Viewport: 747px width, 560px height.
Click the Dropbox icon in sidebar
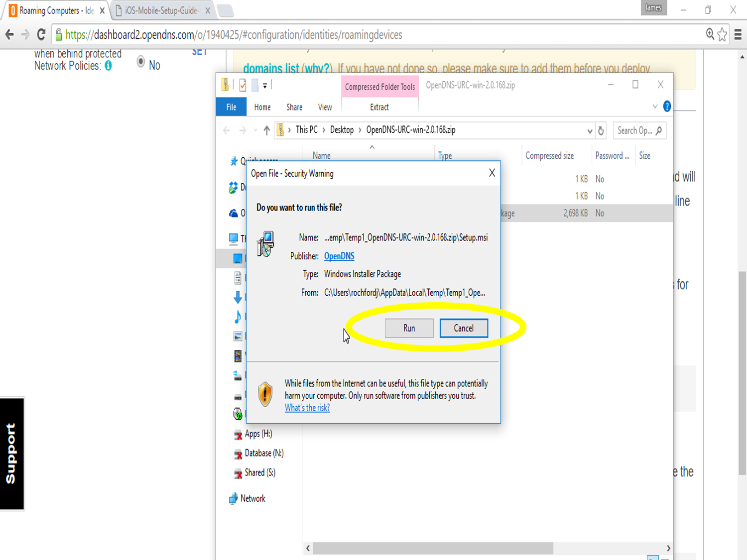234,188
